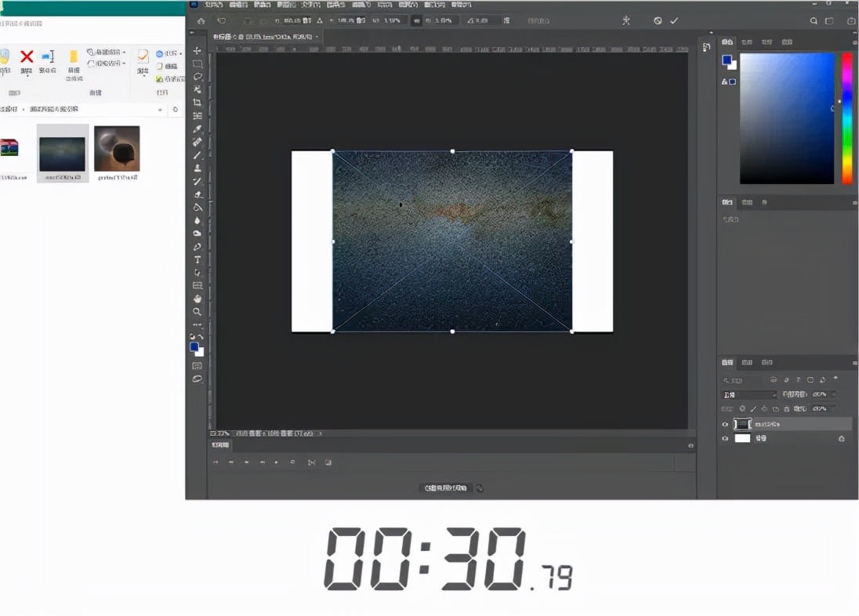The height and width of the screenshot is (616, 859).
Task: Toggle visibility of the white background layer
Action: pyautogui.click(x=725, y=439)
